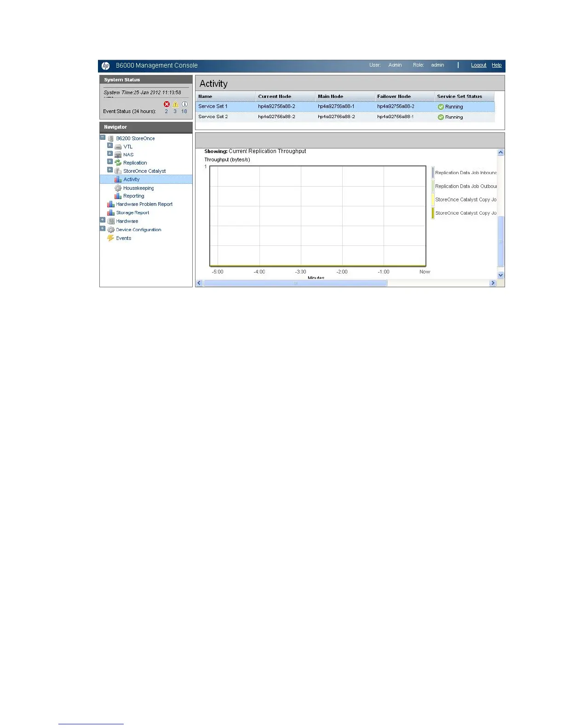Expand the Device Configuration tree node
Image resolution: width=563 pixels, height=728 pixels.
[x=103, y=228]
